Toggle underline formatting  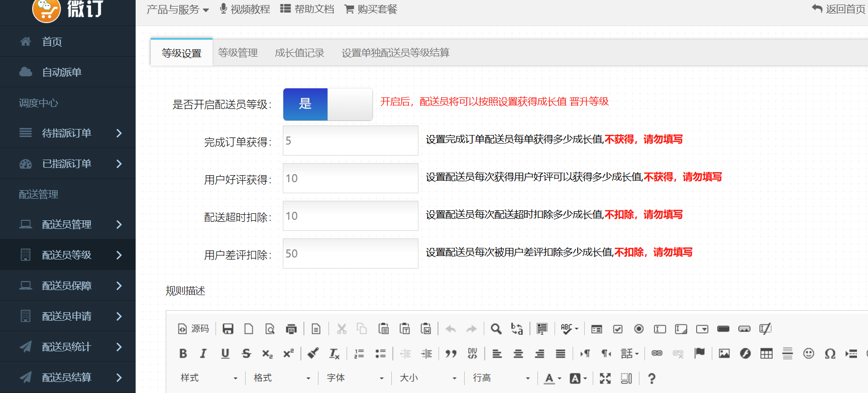tap(225, 353)
